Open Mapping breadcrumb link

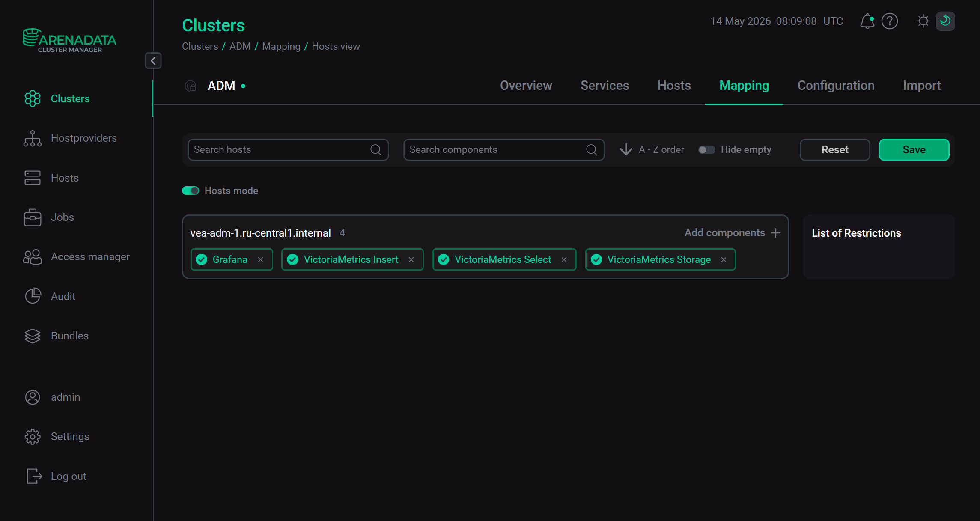tap(281, 46)
